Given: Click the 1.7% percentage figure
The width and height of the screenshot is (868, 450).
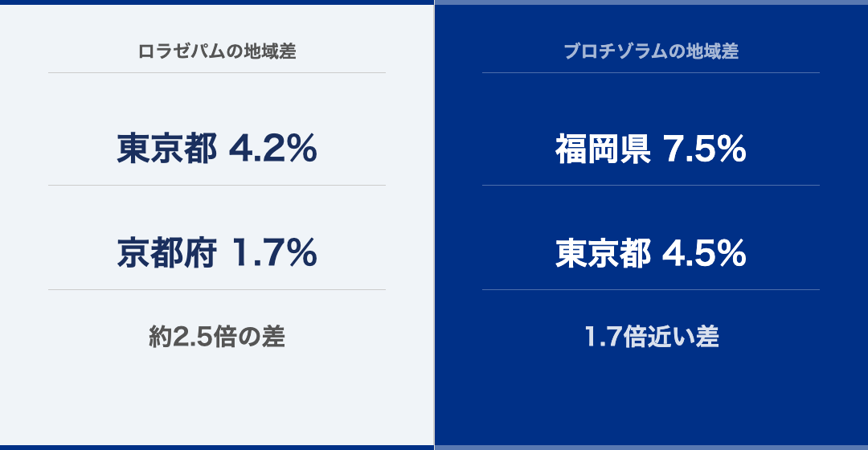Looking at the screenshot, I should (274, 253).
